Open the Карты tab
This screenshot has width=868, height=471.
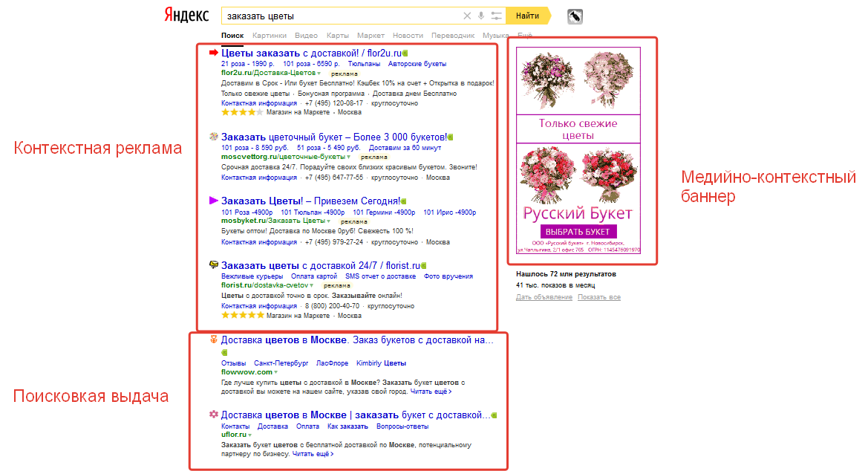(337, 36)
